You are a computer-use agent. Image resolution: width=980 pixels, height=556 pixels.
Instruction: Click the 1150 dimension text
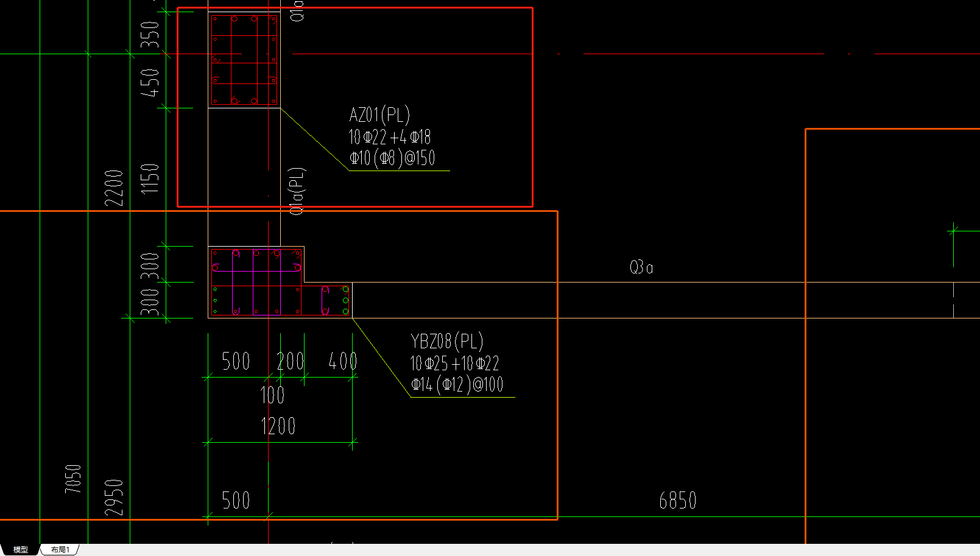pos(150,178)
